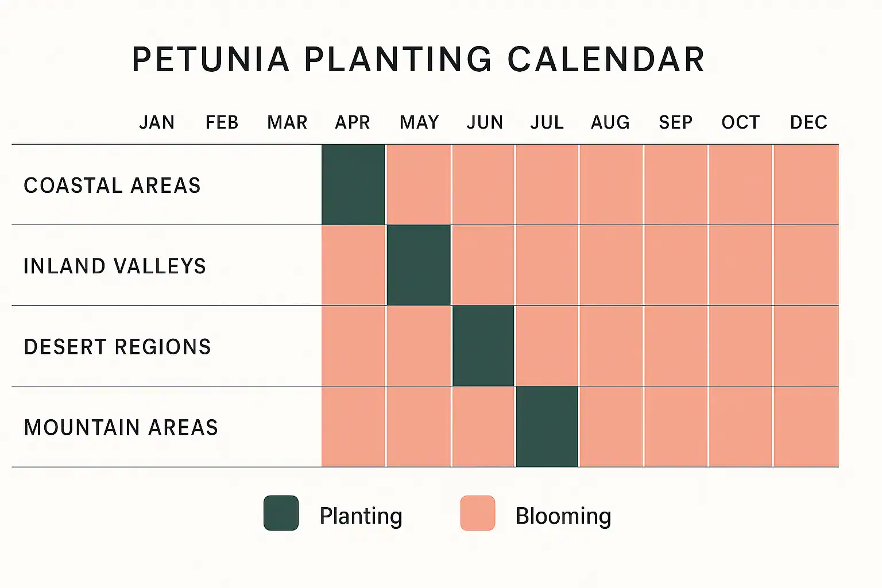882x588 pixels.
Task: Click the dark green Planting legend swatch
Action: click(281, 513)
